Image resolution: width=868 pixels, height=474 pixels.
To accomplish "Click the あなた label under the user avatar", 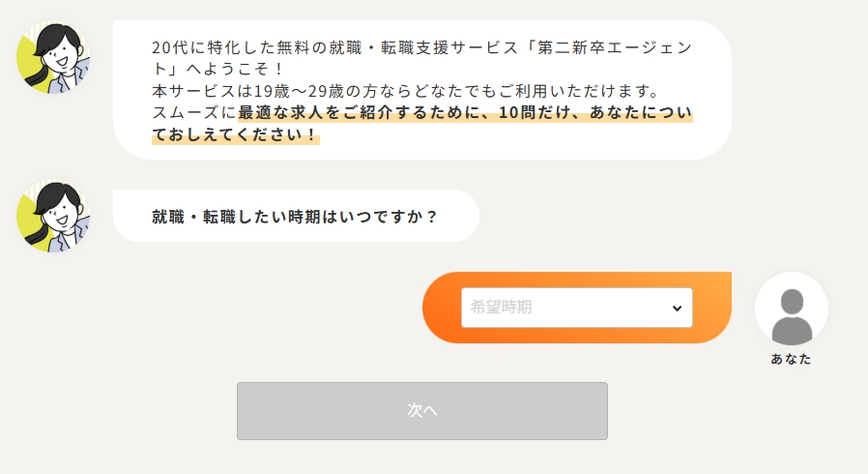I will [x=791, y=359].
